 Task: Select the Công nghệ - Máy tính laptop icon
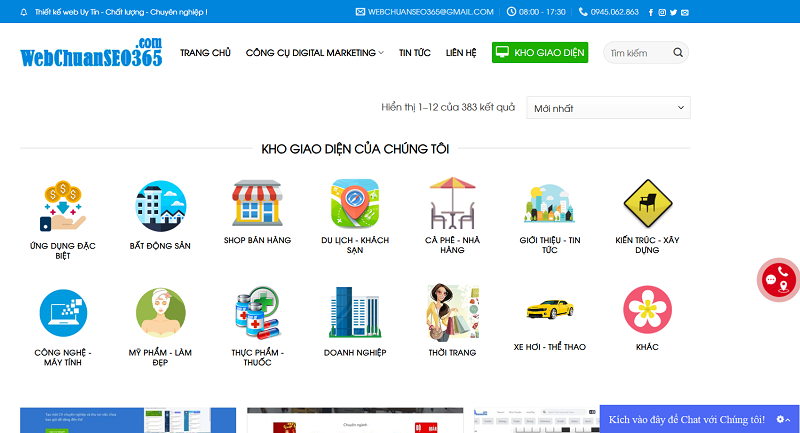point(63,313)
